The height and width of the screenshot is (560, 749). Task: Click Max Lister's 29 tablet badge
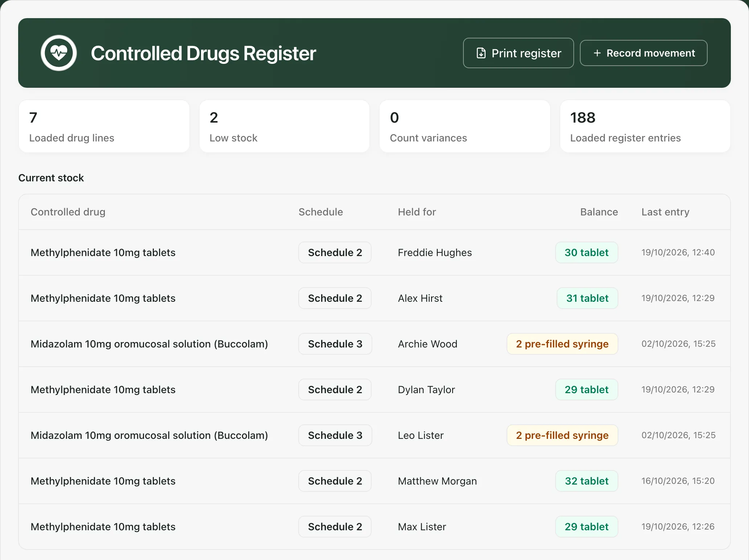click(586, 527)
